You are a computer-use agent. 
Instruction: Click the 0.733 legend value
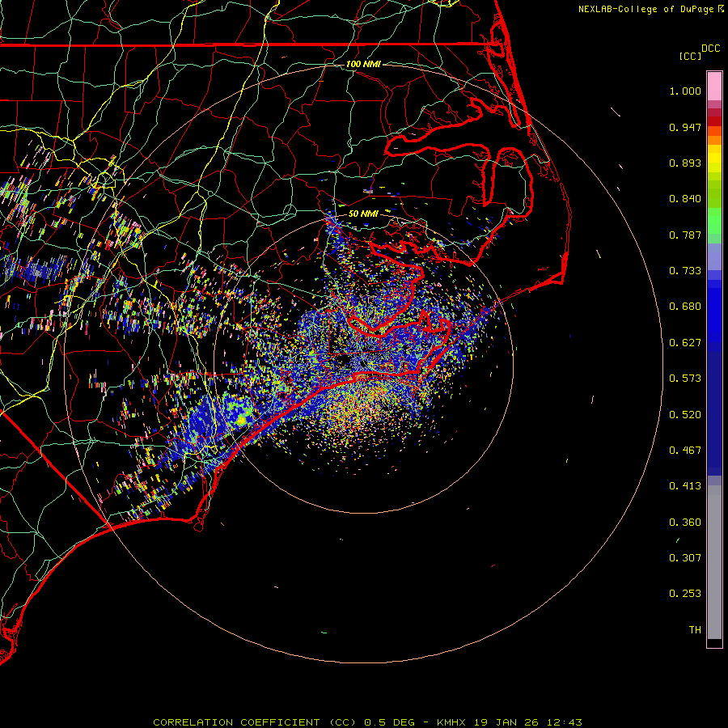[685, 271]
